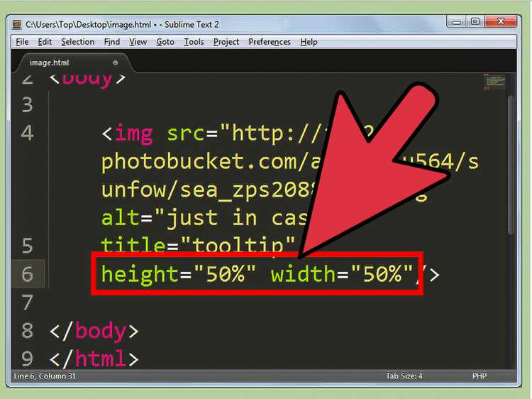Open the Tab Size: 4 selector

click(404, 376)
